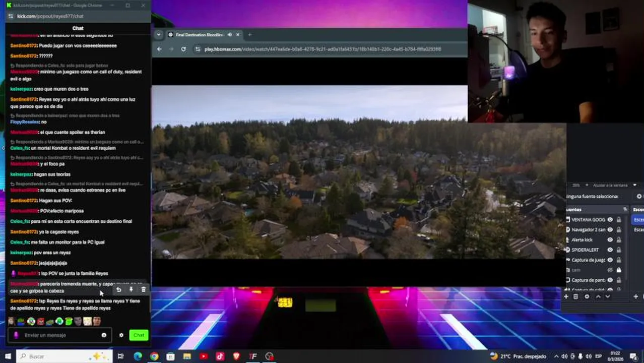
Task: Toggle visibility of Captura de juego source
Action: coord(610,260)
